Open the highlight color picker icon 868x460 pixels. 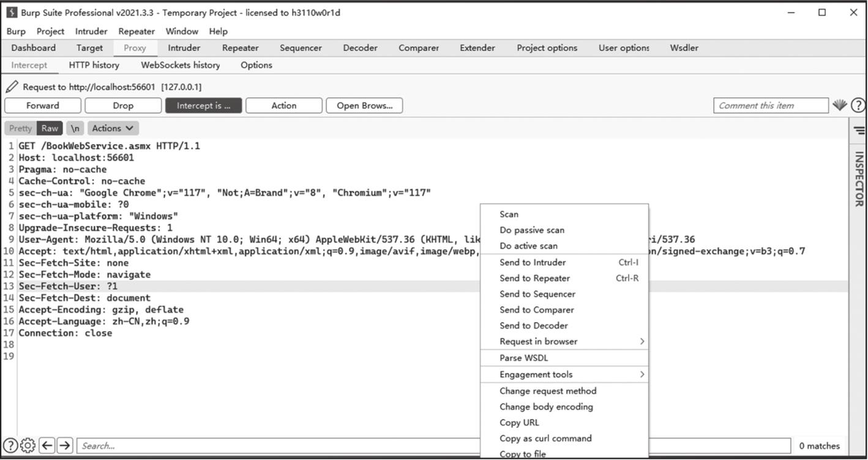point(840,105)
